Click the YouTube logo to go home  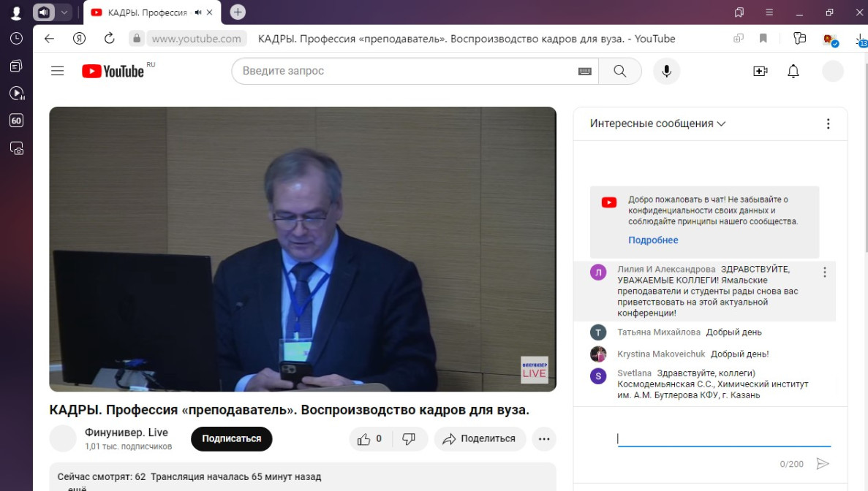[x=113, y=71]
